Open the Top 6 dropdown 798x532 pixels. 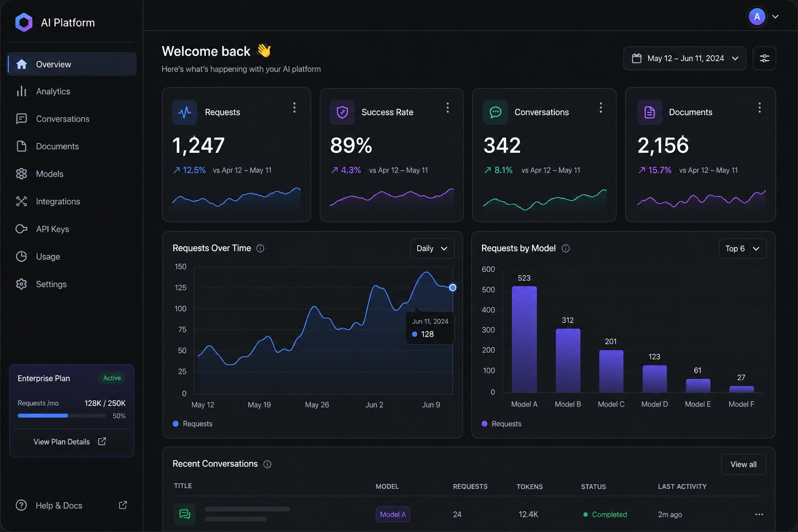pos(742,248)
